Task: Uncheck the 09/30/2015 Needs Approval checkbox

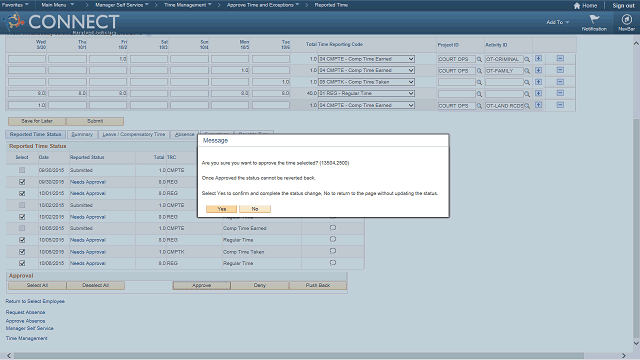Action: click(x=22, y=182)
